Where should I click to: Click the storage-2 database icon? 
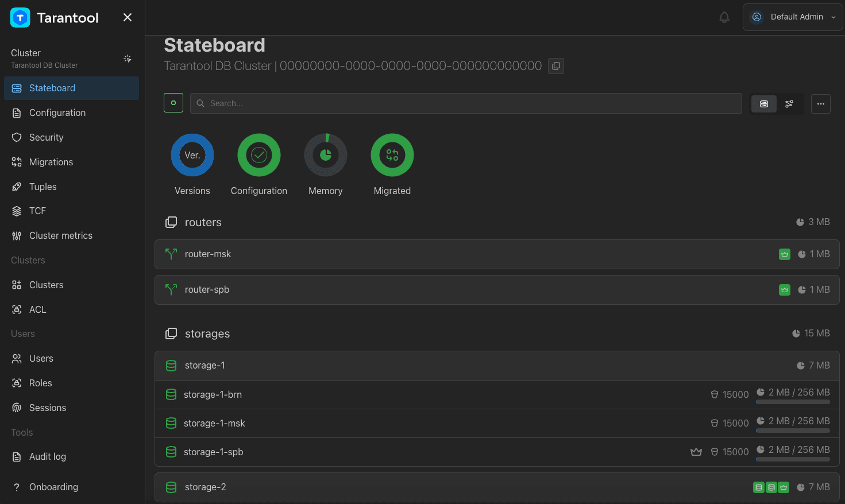click(x=171, y=487)
